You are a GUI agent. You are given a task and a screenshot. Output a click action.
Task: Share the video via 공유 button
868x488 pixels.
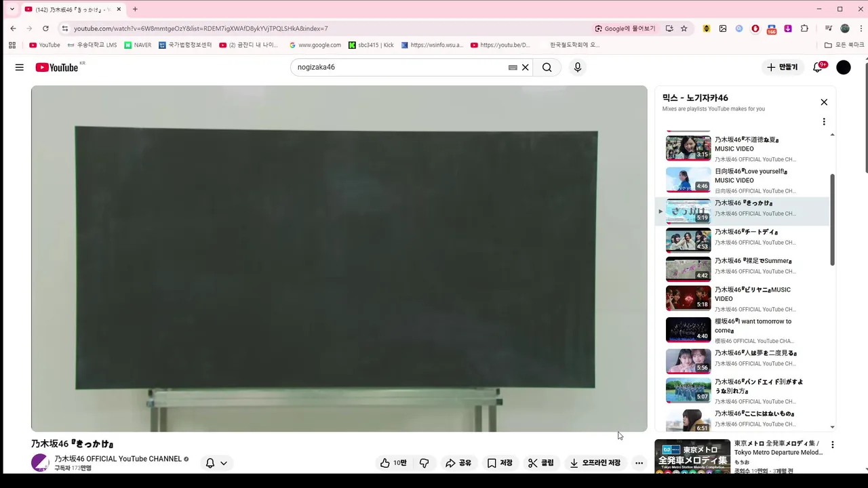tap(458, 463)
